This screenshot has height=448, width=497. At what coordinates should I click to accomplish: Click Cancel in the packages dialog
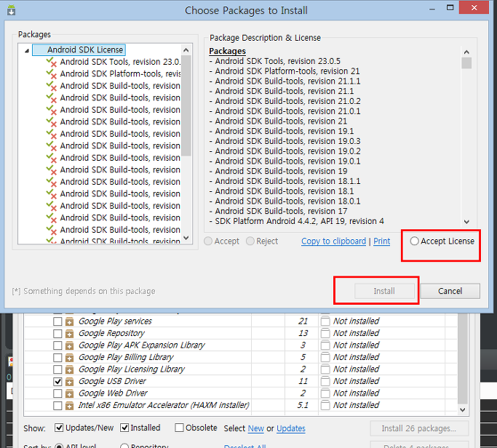450,291
